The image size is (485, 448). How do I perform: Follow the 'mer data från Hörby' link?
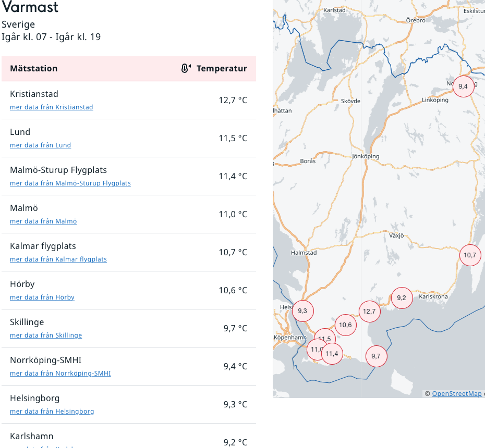pos(42,297)
